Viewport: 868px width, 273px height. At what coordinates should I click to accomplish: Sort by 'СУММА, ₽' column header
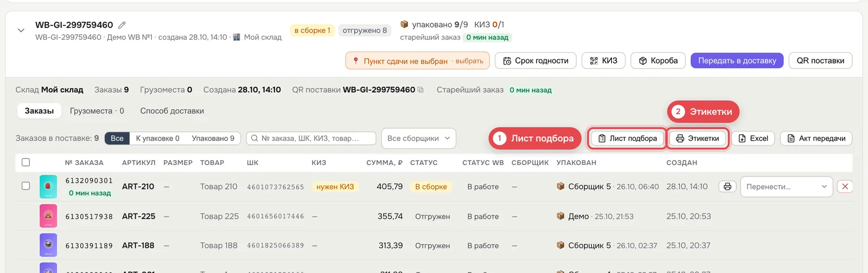pyautogui.click(x=384, y=163)
